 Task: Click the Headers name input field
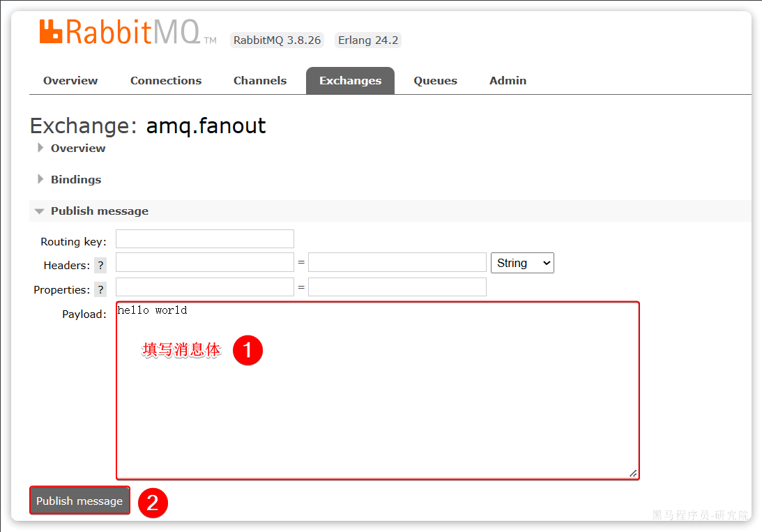point(204,262)
